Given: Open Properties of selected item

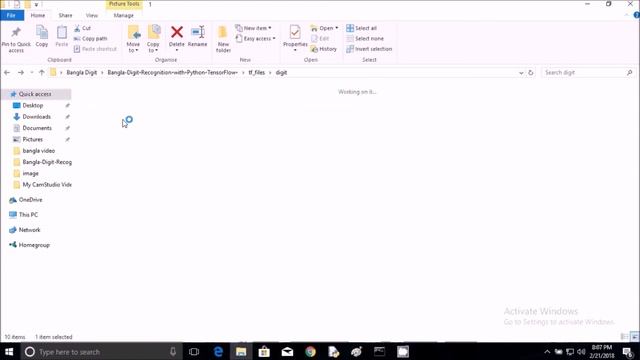Looking at the screenshot, I should (295, 38).
